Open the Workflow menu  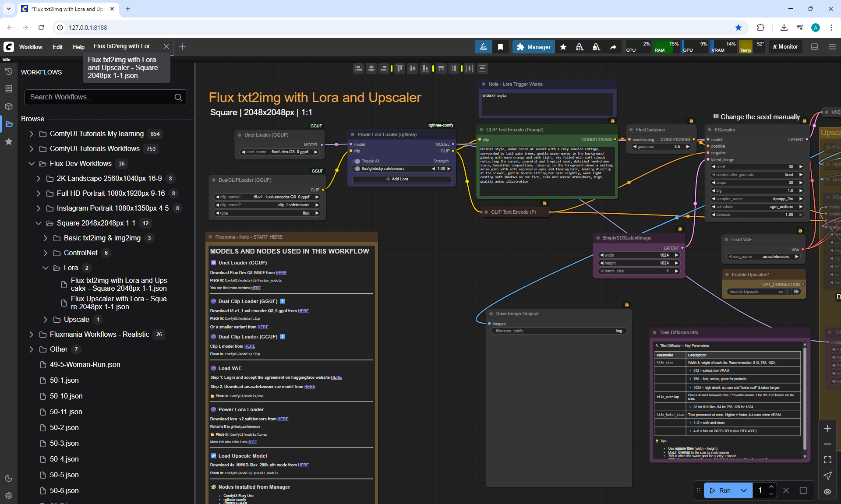pos(31,47)
